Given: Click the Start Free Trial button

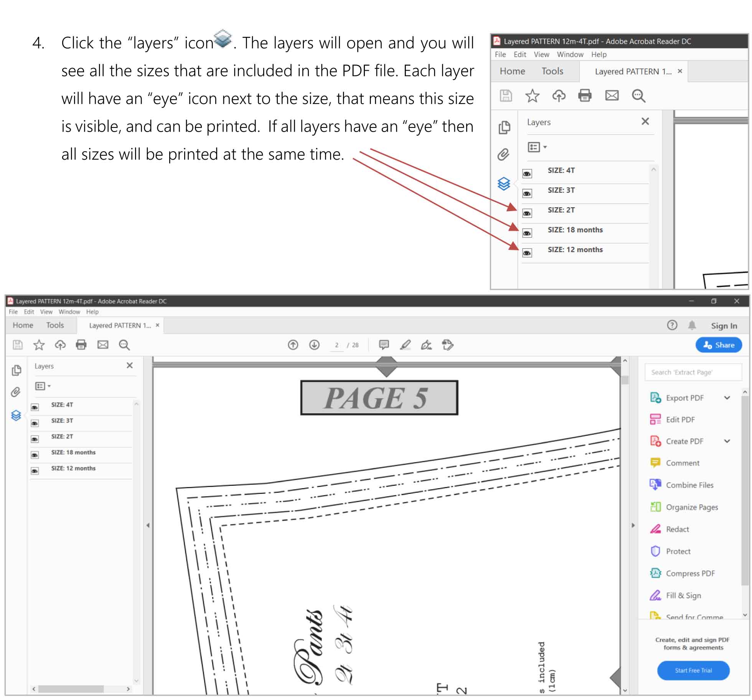Looking at the screenshot, I should [x=690, y=672].
